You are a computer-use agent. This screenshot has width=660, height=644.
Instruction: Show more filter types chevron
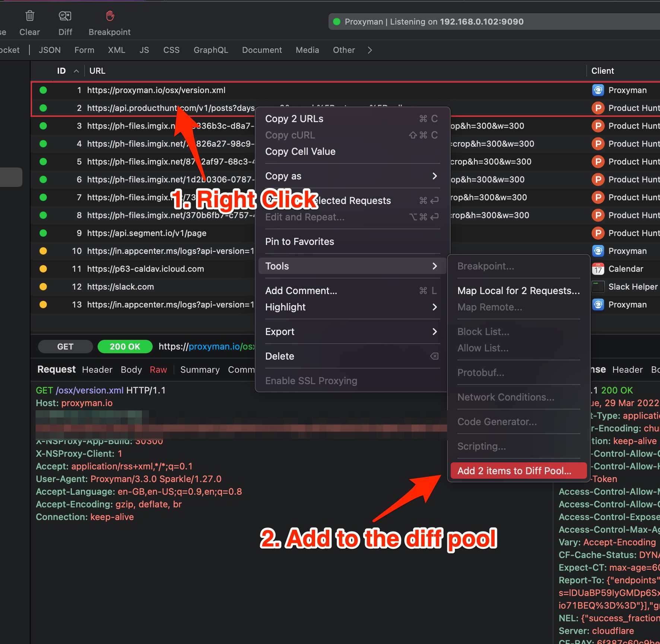(369, 50)
